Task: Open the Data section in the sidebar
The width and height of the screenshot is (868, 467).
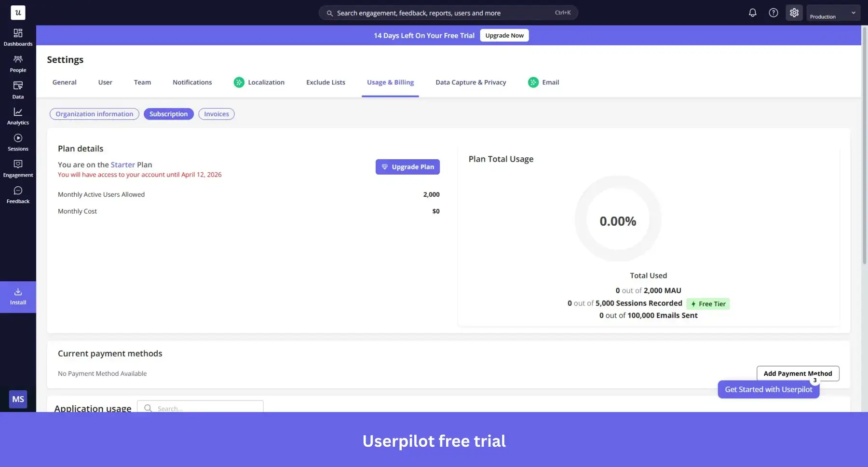Action: click(x=18, y=89)
